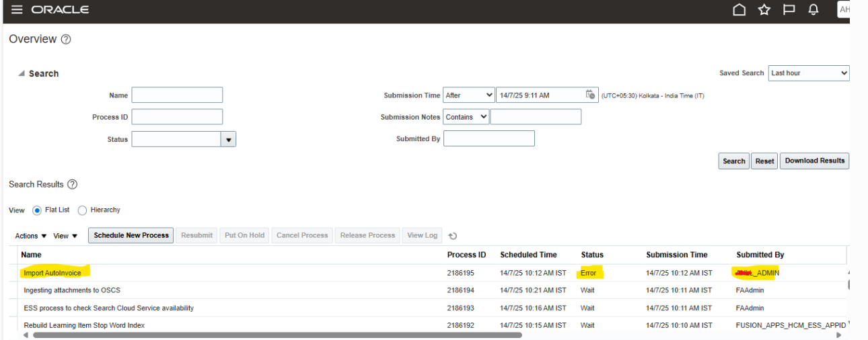The width and height of the screenshot is (868, 340).
Task: Open the View menu in table toolbar
Action: [66, 236]
